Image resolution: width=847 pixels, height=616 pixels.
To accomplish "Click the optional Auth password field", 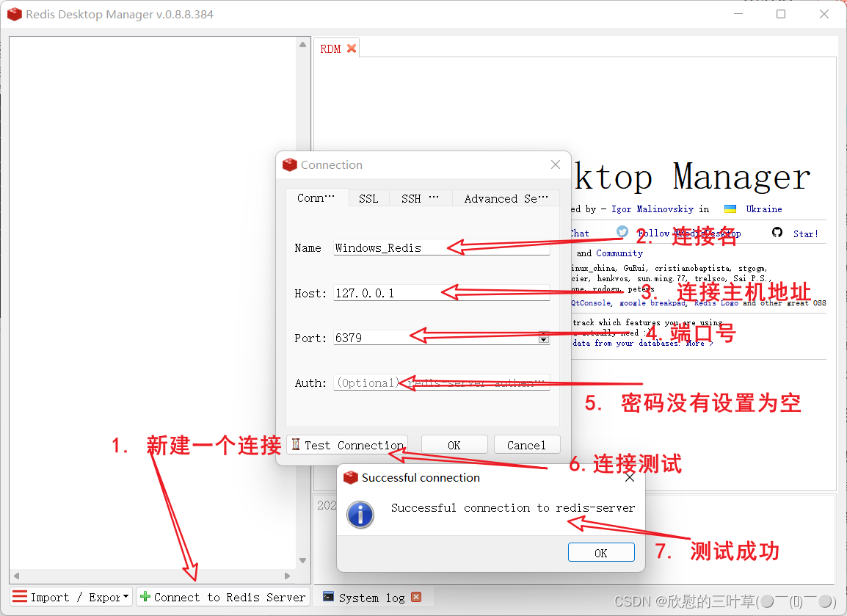I will click(441, 383).
